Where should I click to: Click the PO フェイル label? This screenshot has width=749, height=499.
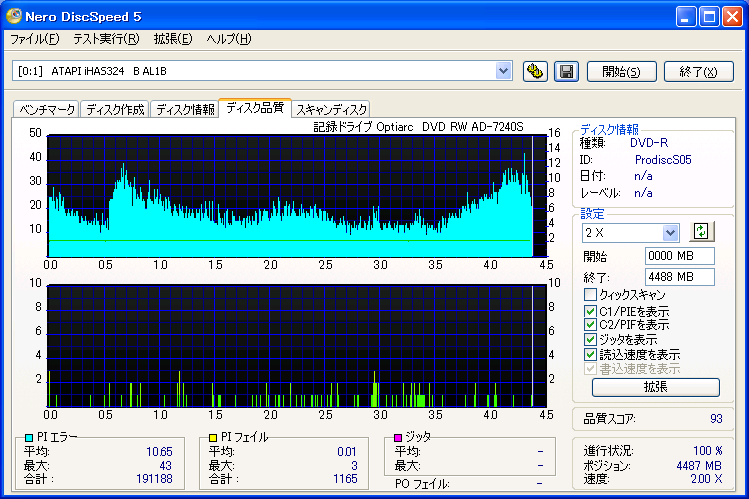point(422,484)
